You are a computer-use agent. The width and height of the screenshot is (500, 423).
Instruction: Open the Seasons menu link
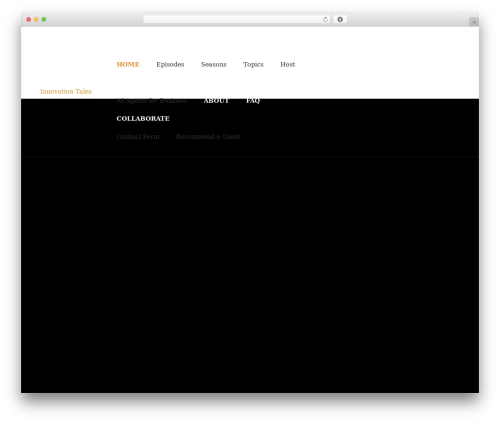(214, 64)
